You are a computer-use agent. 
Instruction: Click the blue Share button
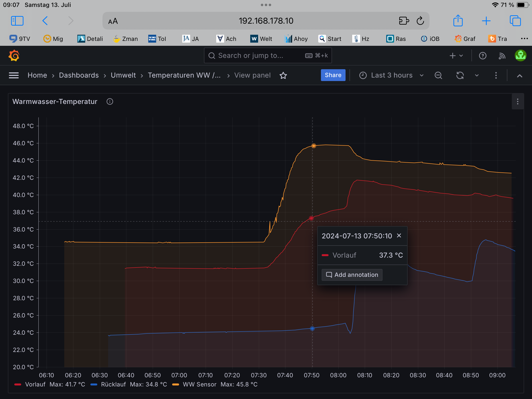pyautogui.click(x=333, y=75)
